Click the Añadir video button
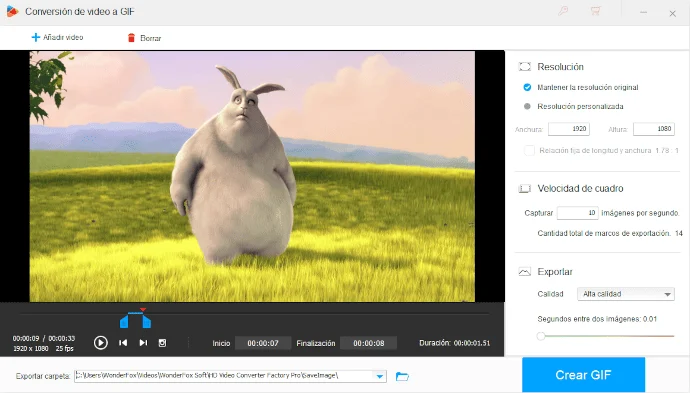 57,37
